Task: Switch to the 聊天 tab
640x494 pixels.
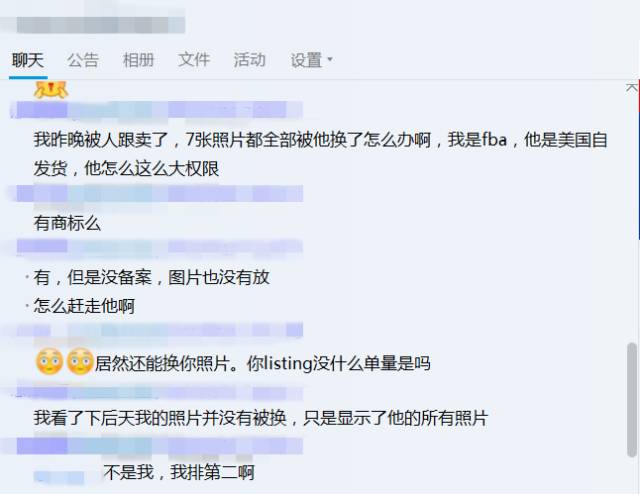Action: click(x=28, y=60)
